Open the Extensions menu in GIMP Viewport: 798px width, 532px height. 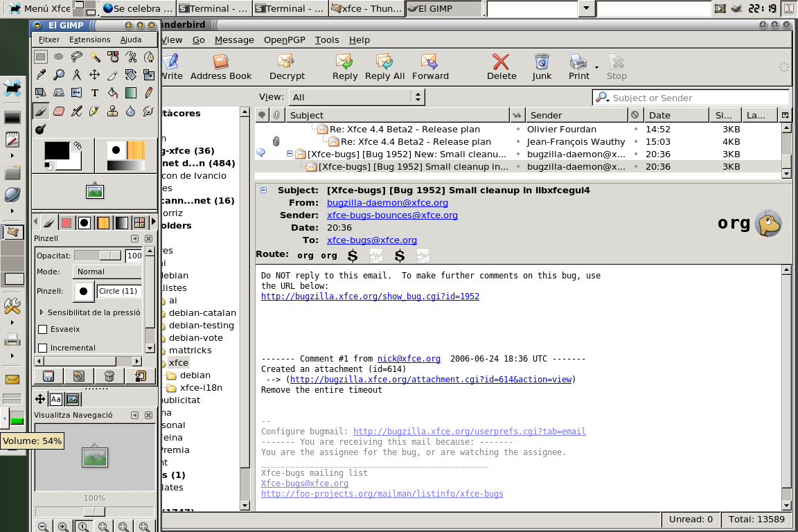click(89, 40)
